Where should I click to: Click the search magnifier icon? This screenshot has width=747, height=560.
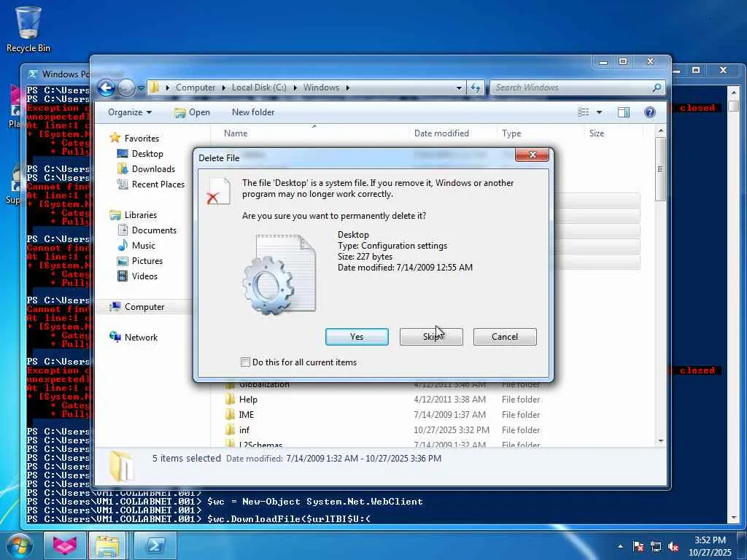657,87
